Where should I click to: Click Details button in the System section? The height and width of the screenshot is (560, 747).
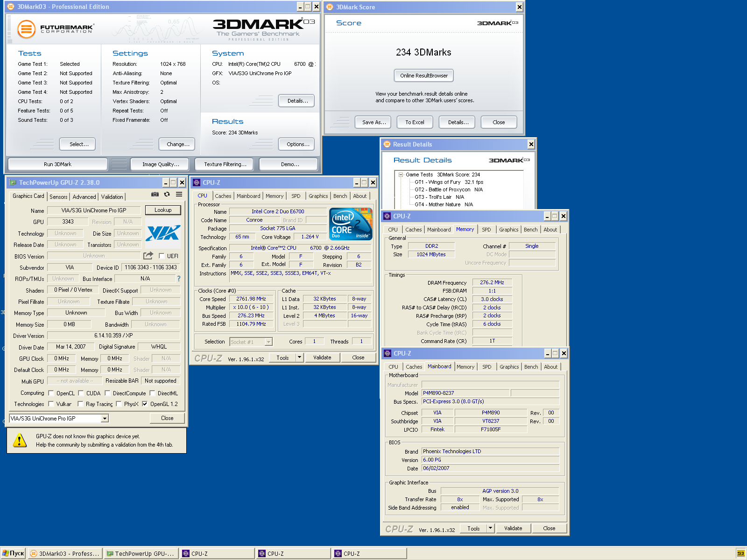pos(297,101)
